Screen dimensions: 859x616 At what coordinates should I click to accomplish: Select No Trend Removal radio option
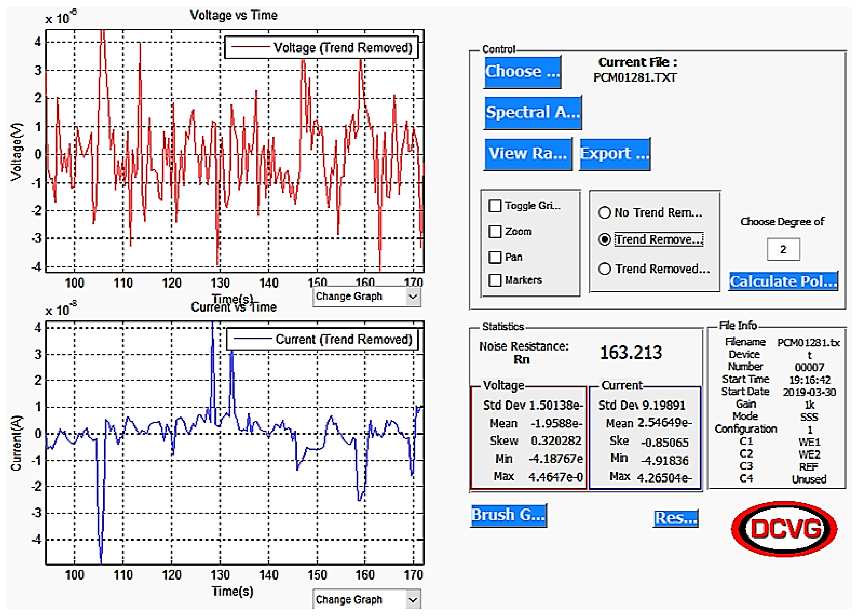click(x=605, y=213)
